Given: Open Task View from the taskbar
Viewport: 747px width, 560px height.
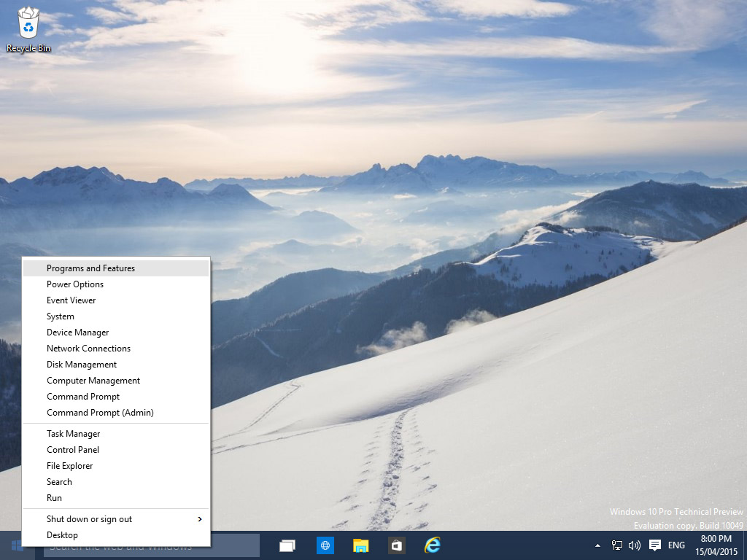Looking at the screenshot, I should pos(287,545).
